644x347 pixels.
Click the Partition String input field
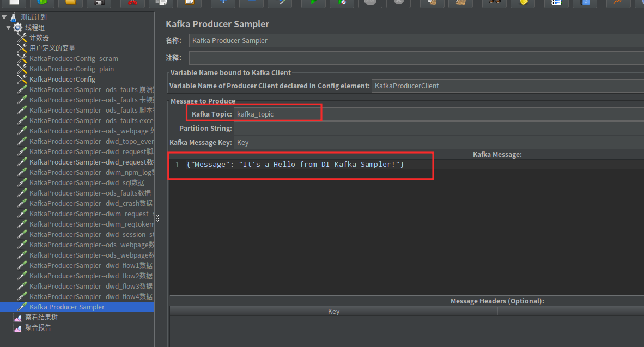tap(439, 129)
